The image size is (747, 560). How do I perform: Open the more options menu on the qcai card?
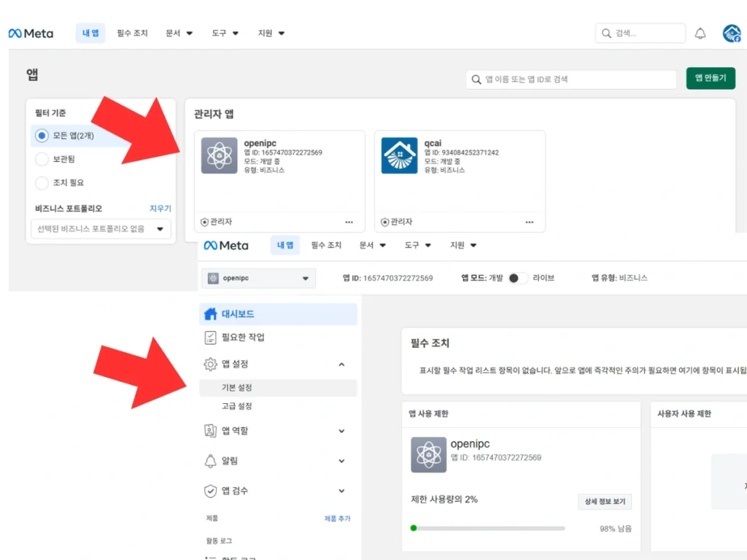click(530, 222)
